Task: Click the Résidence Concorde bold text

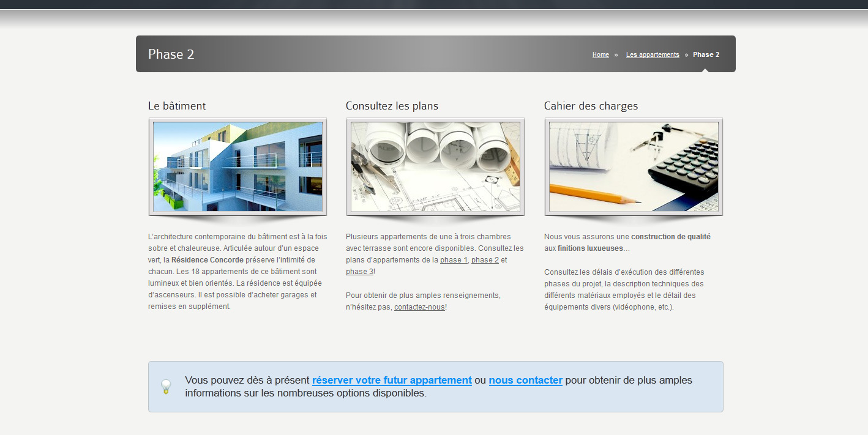Action: (208, 260)
